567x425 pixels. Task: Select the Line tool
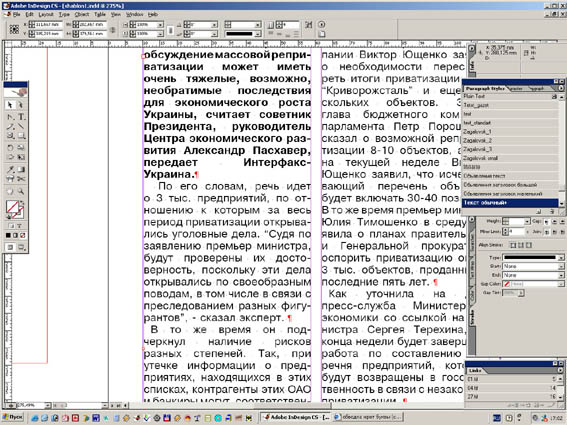coord(21,127)
